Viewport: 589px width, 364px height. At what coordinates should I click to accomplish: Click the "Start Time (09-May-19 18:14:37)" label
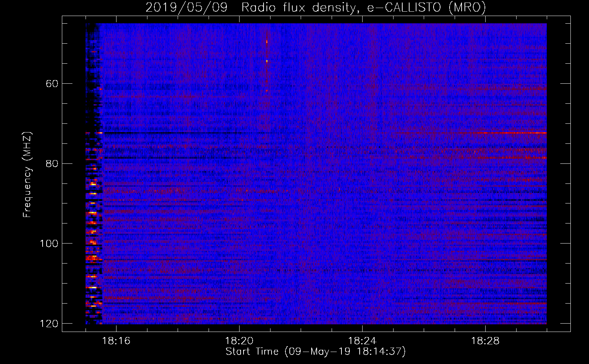[x=316, y=352]
